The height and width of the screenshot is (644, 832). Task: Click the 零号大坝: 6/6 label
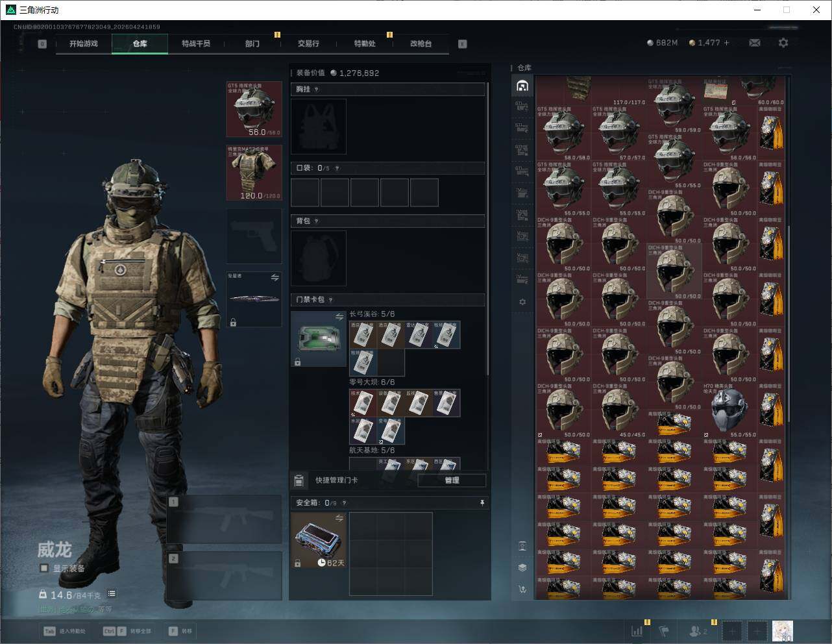pyautogui.click(x=372, y=382)
